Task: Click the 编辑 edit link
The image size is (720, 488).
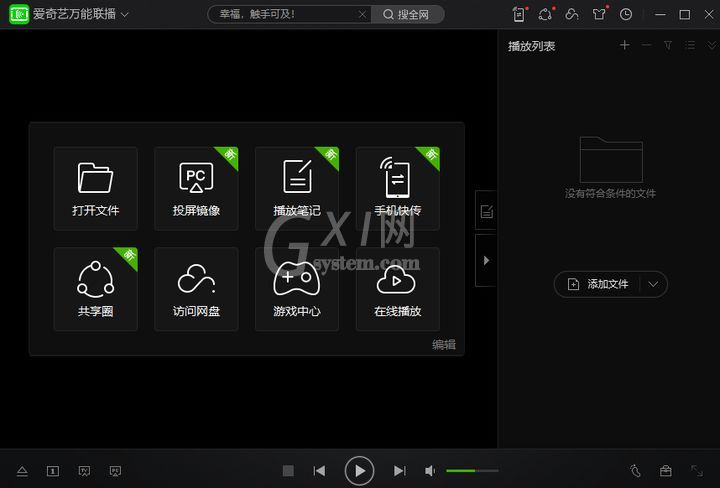Action: click(444, 344)
